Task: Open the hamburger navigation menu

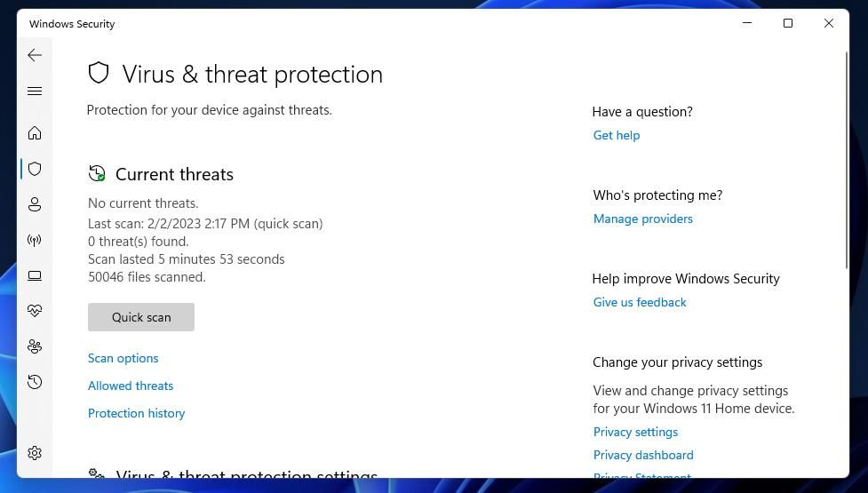Action: 35,91
